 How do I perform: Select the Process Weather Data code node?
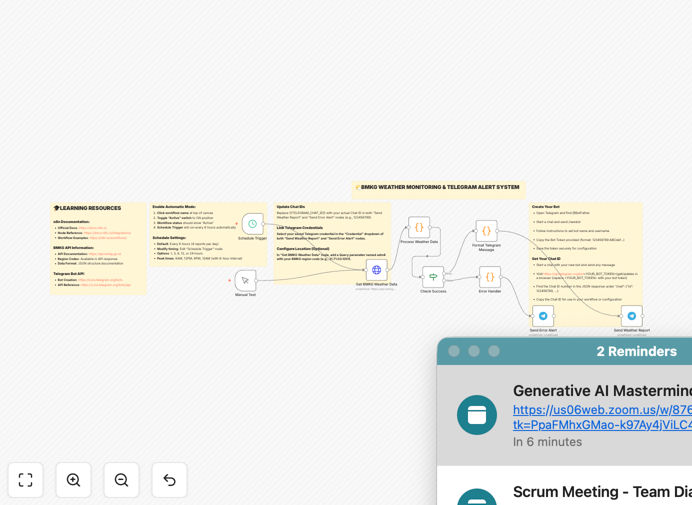coord(419,227)
